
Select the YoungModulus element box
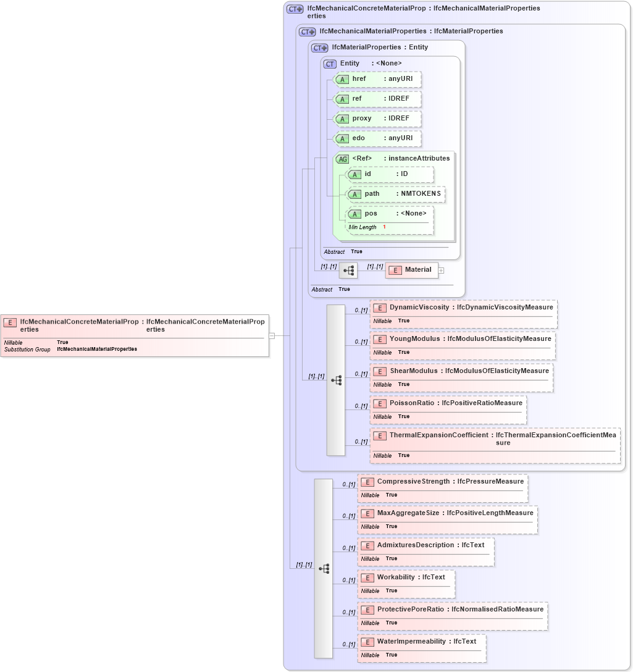462,345
